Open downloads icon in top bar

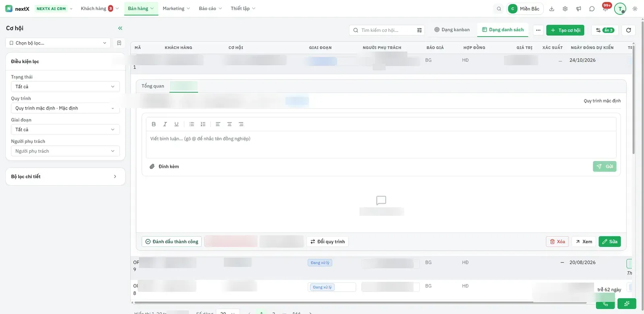tap(552, 9)
